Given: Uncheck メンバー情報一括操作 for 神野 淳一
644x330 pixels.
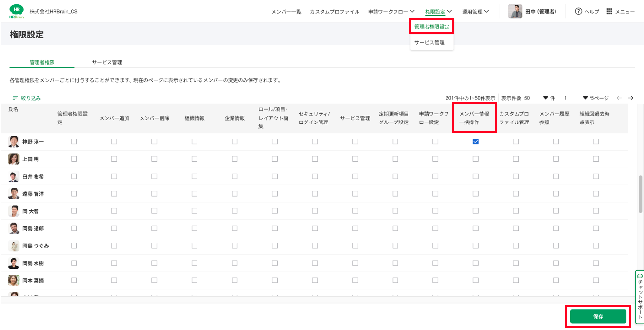Looking at the screenshot, I should [476, 141].
